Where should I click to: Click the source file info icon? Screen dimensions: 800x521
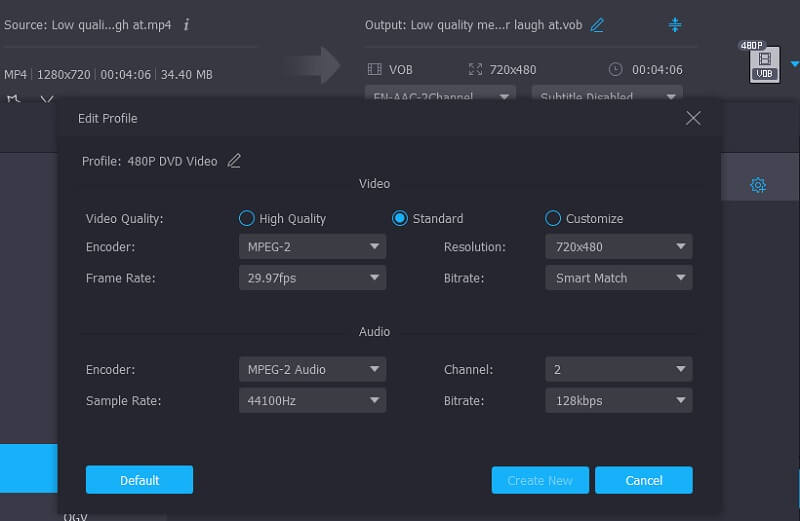click(x=187, y=24)
